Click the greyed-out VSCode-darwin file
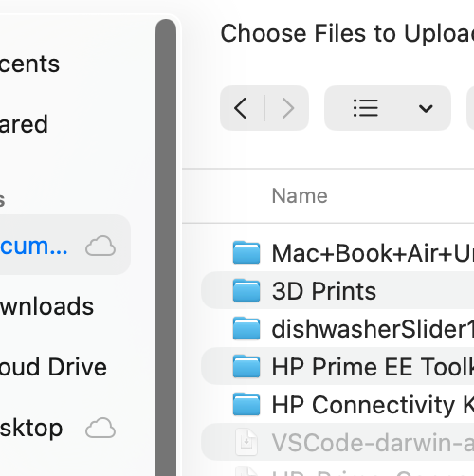The image size is (474, 476). [337, 442]
